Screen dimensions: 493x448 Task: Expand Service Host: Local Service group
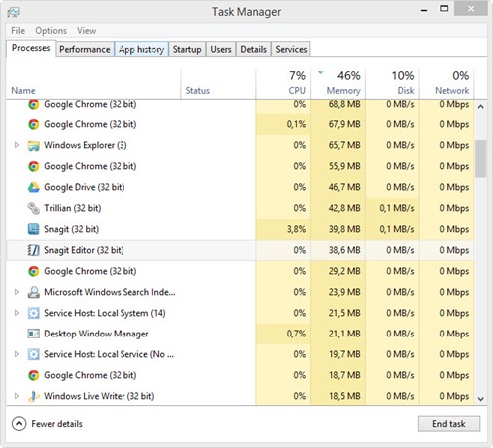pos(16,354)
